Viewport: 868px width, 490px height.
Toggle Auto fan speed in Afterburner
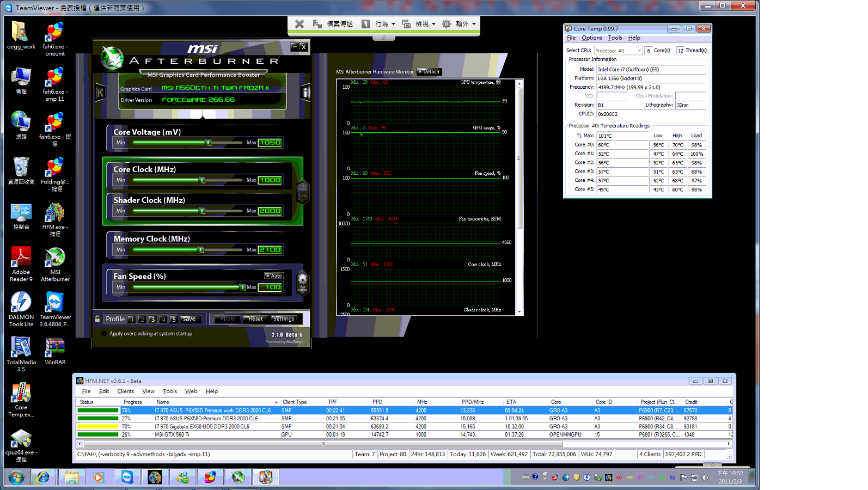click(x=274, y=276)
